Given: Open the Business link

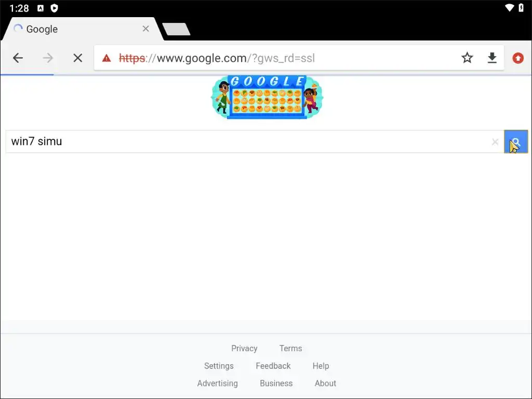Looking at the screenshot, I should 276,383.
